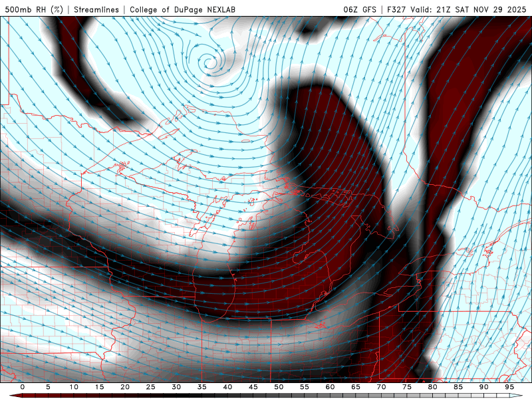This screenshot has height=399, width=532.
Task: Click the colorbar scale label "95"
Action: pyautogui.click(x=509, y=387)
